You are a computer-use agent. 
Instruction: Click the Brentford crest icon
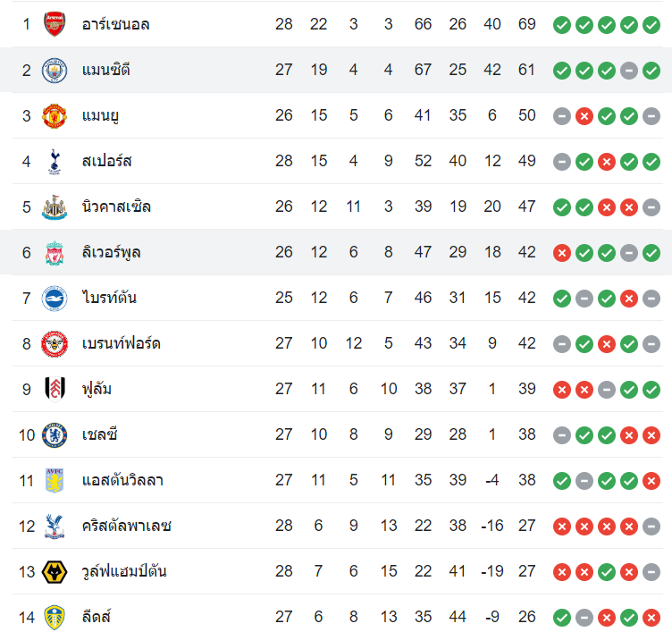pos(55,343)
